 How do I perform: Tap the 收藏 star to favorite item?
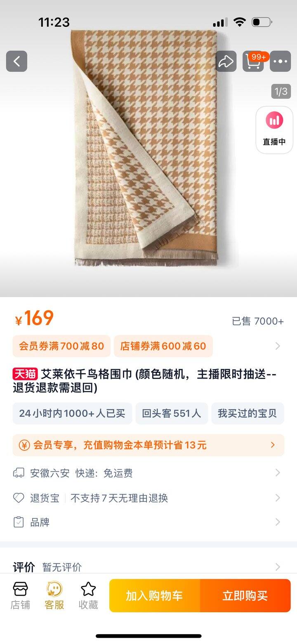point(88,596)
